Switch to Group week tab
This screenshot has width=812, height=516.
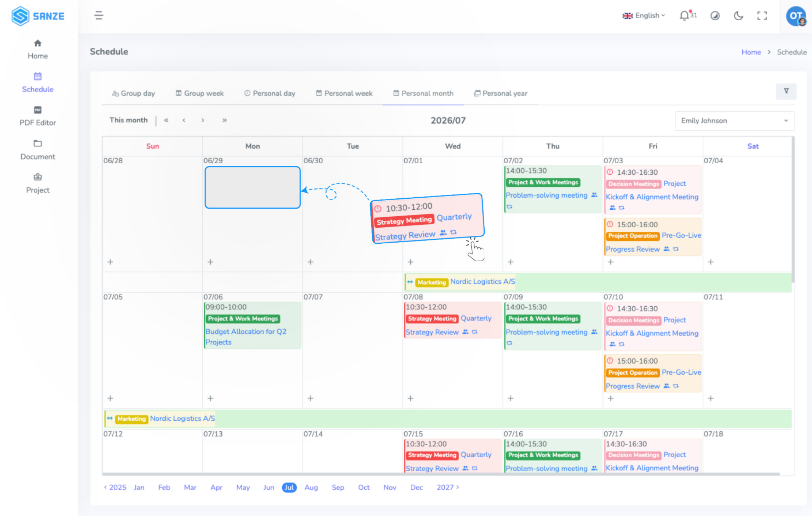pyautogui.click(x=200, y=93)
